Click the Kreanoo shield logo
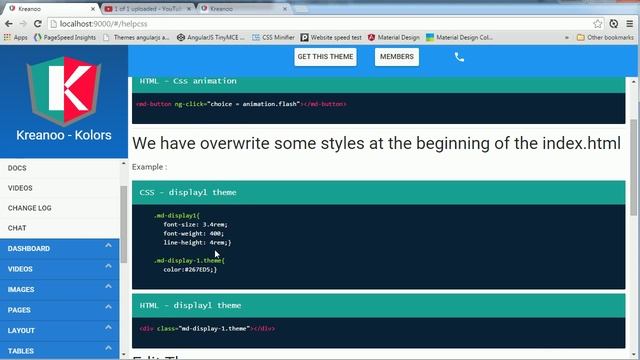The image size is (640, 360). 64,91
